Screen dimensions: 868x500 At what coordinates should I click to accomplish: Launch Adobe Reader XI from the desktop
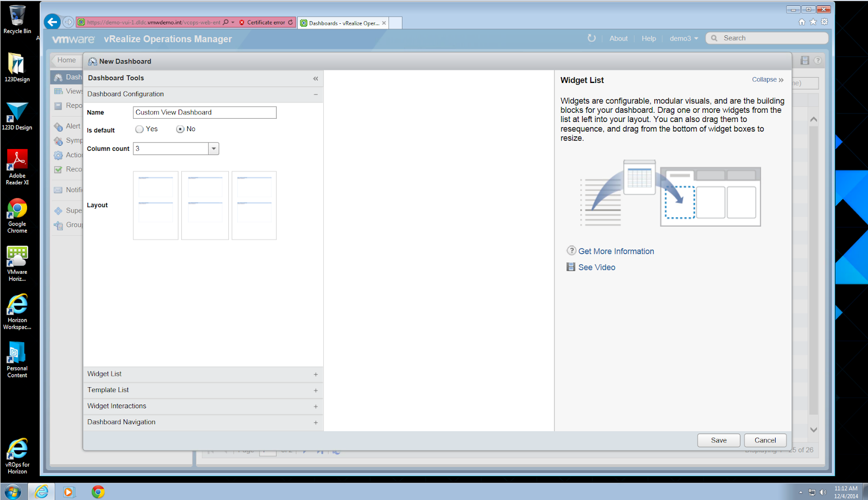pos(17,167)
